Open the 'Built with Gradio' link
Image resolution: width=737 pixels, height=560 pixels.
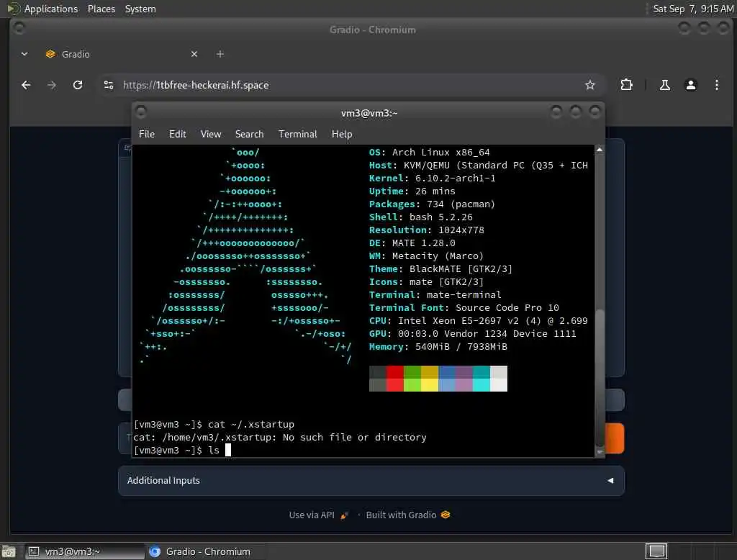point(407,515)
